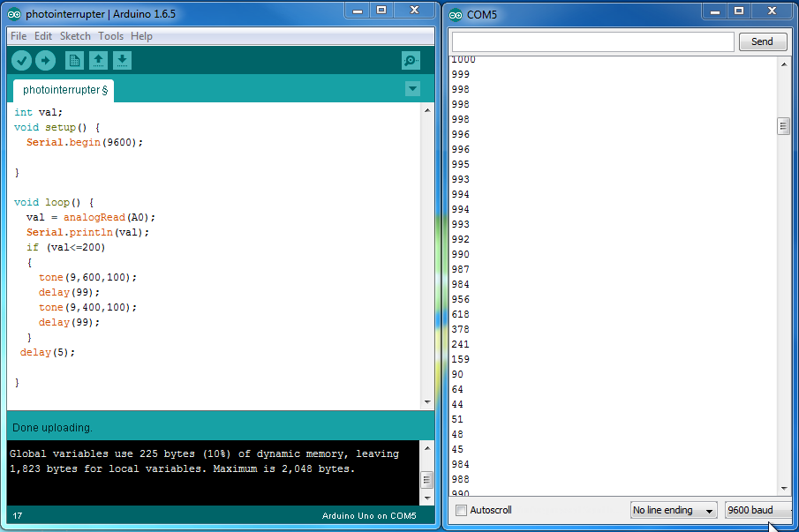Click the tone(9,600,100); line
Viewport: 799px width, 532px height.
click(87, 277)
